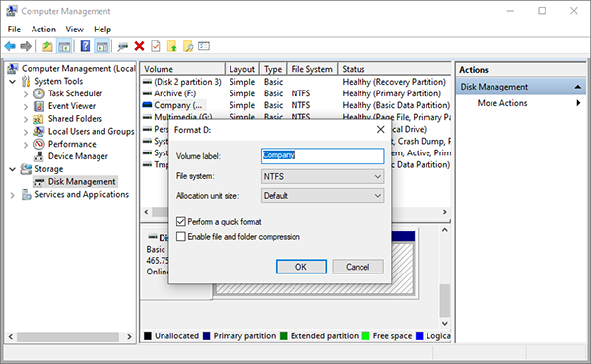Click the Computer Management title bar icon

tap(11, 11)
